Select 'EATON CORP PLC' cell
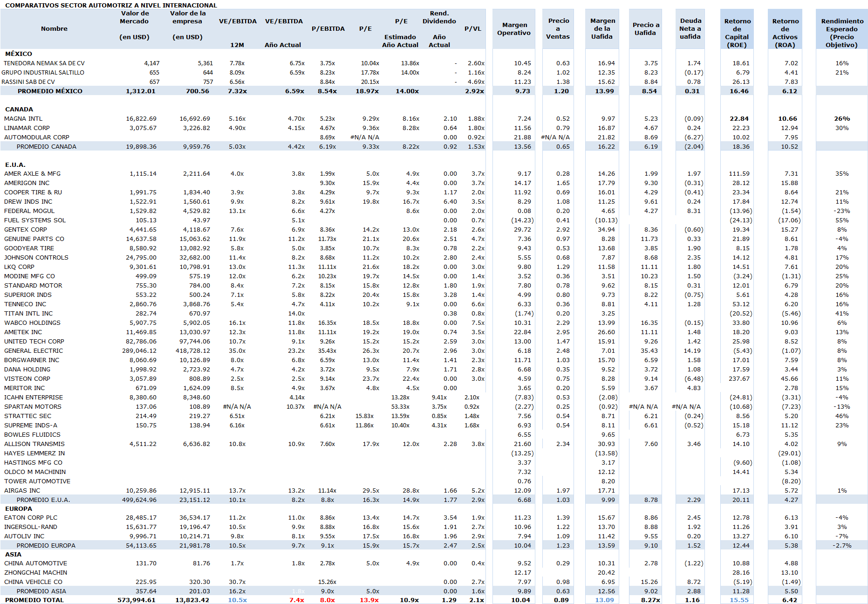The height and width of the screenshot is (604, 868). tap(31, 518)
